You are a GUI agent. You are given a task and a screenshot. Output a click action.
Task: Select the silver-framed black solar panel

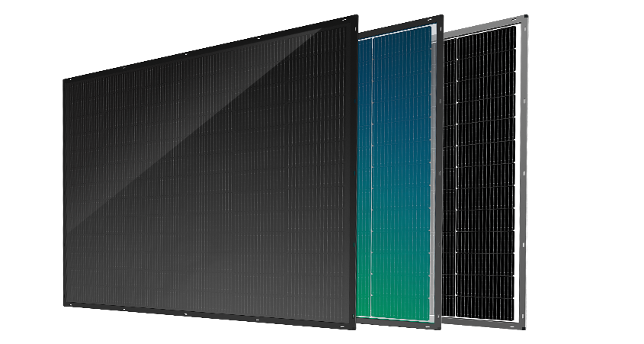point(485,172)
